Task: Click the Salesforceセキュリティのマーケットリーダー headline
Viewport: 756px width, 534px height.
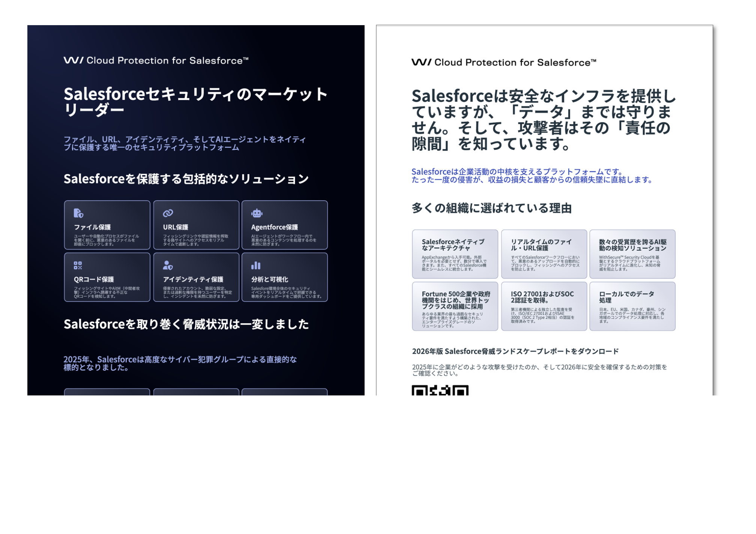Action: (196, 102)
